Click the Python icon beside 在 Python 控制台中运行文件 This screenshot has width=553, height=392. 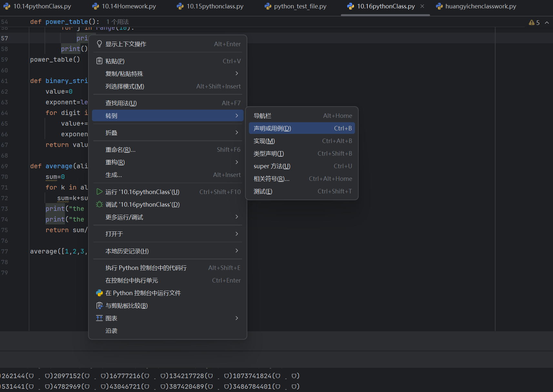point(99,293)
